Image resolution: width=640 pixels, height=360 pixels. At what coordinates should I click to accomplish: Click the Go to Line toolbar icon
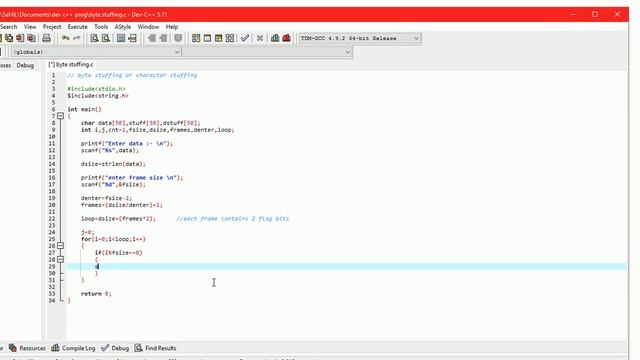pyautogui.click(x=132, y=38)
